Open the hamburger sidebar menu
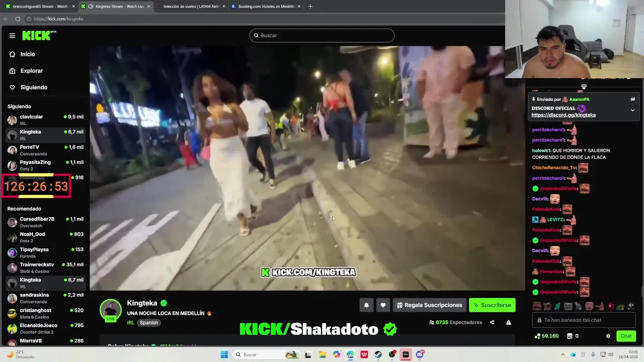Image resolution: width=644 pixels, height=362 pixels. (x=12, y=36)
